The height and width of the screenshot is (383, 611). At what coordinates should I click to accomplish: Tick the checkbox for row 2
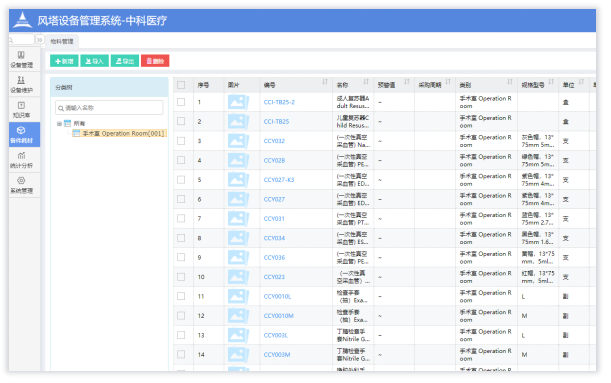point(181,122)
